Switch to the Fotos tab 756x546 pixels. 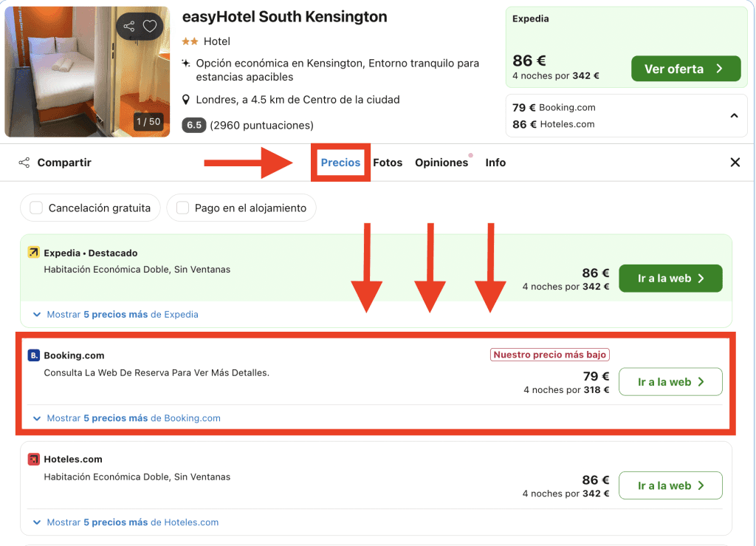point(388,163)
